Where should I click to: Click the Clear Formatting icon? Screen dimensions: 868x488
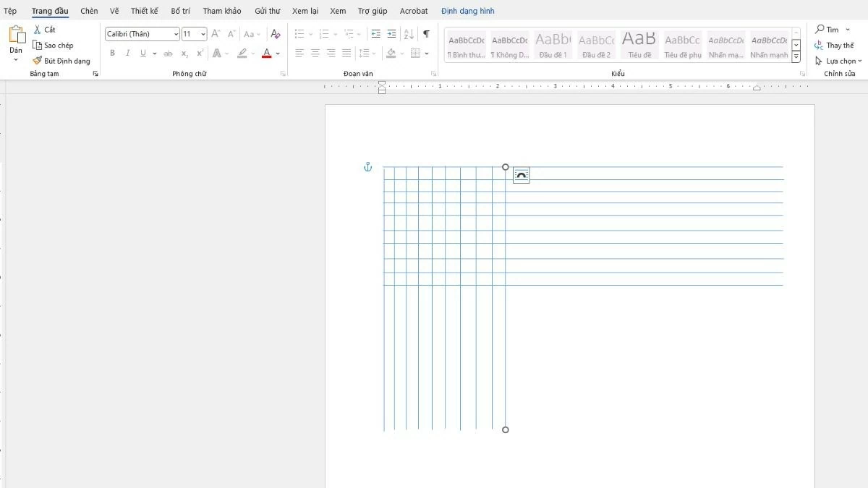[275, 33]
